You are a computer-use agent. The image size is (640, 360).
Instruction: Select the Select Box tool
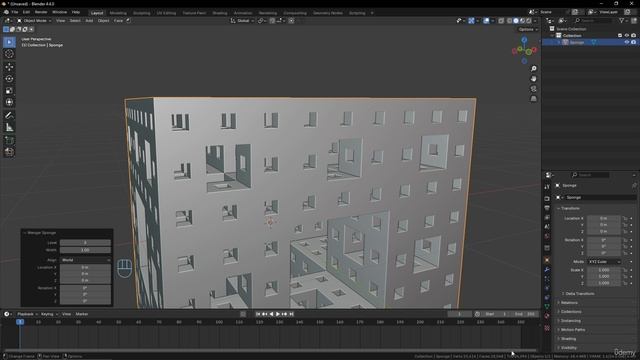pos(9,42)
